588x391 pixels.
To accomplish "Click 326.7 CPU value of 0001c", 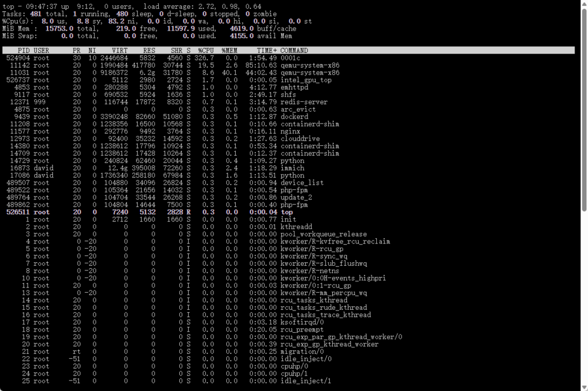I will 204,58.
